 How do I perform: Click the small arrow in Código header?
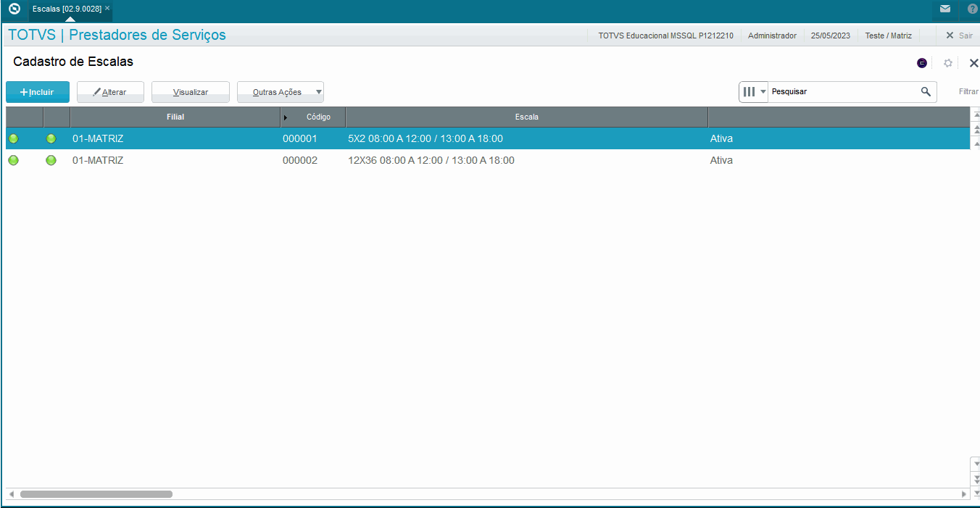pos(285,117)
